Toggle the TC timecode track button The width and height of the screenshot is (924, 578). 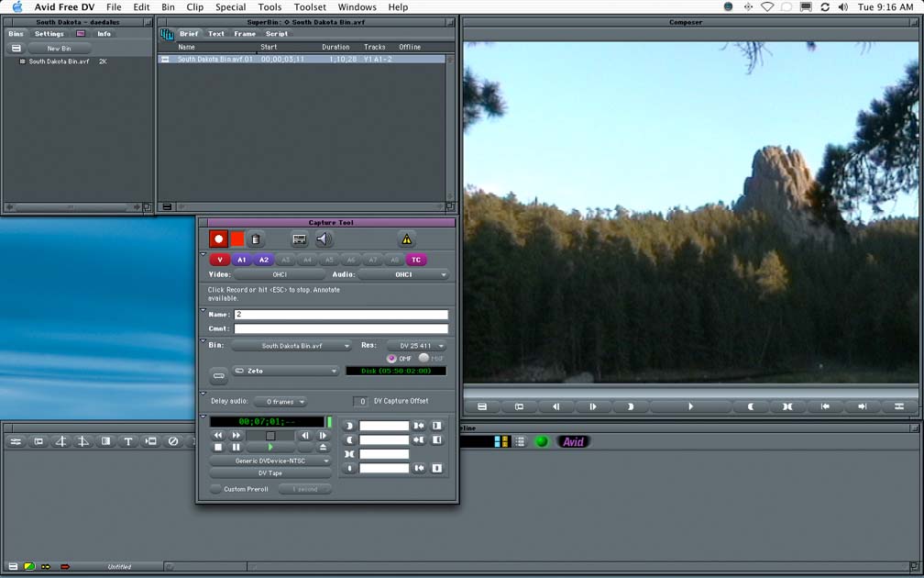click(x=416, y=260)
